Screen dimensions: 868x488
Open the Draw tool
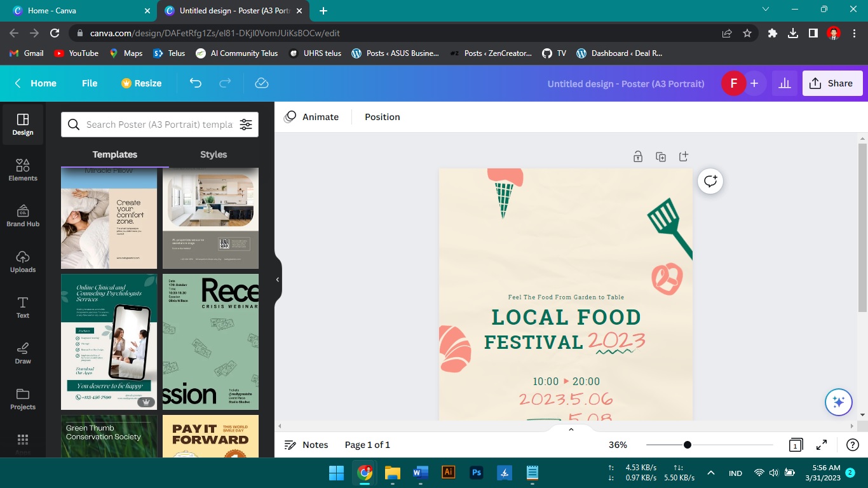click(23, 353)
